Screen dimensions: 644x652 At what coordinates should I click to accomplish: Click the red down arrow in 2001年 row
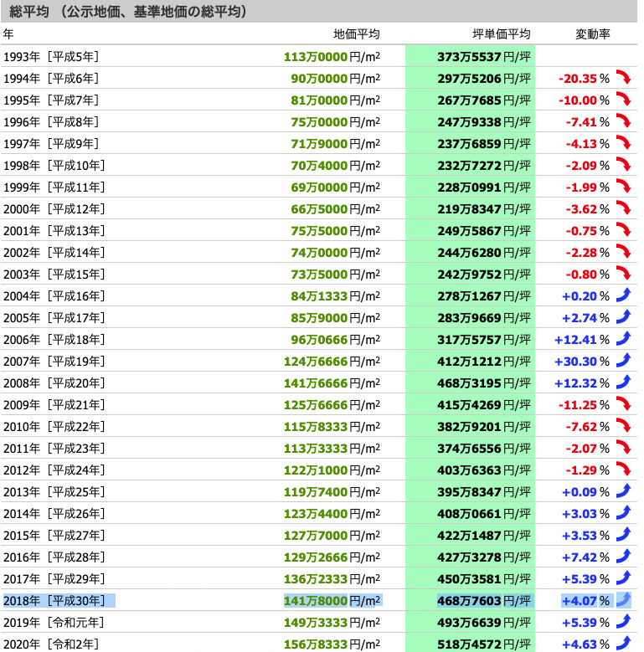tap(623, 230)
